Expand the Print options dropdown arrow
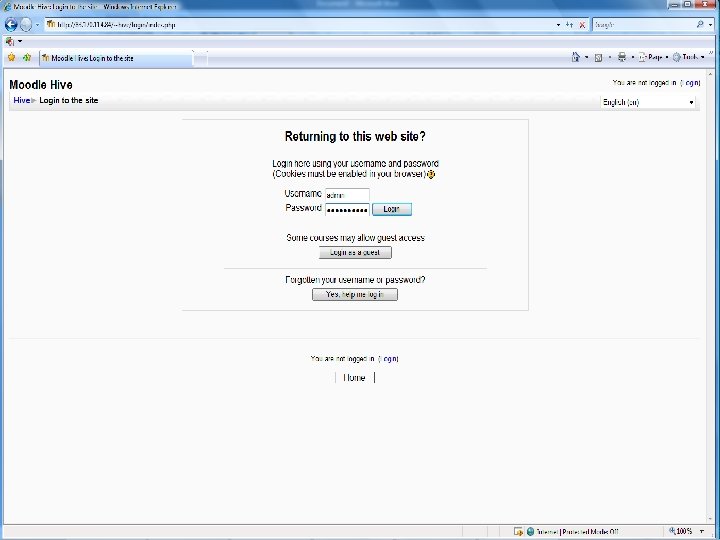 (x=632, y=57)
